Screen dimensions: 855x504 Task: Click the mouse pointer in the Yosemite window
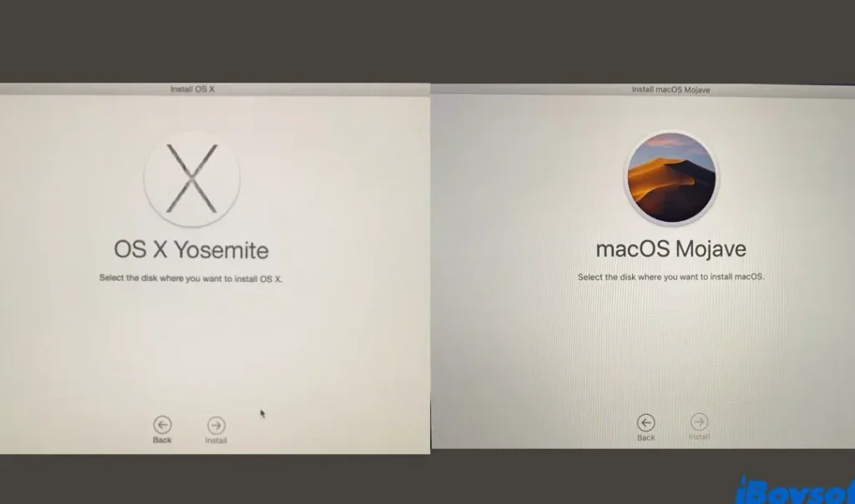(x=262, y=413)
